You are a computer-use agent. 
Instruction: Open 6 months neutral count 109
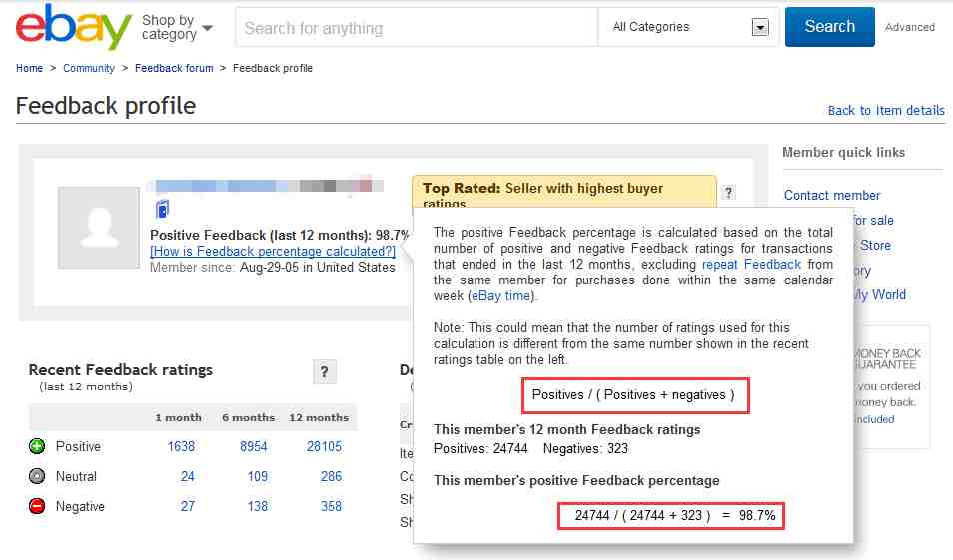pyautogui.click(x=257, y=476)
